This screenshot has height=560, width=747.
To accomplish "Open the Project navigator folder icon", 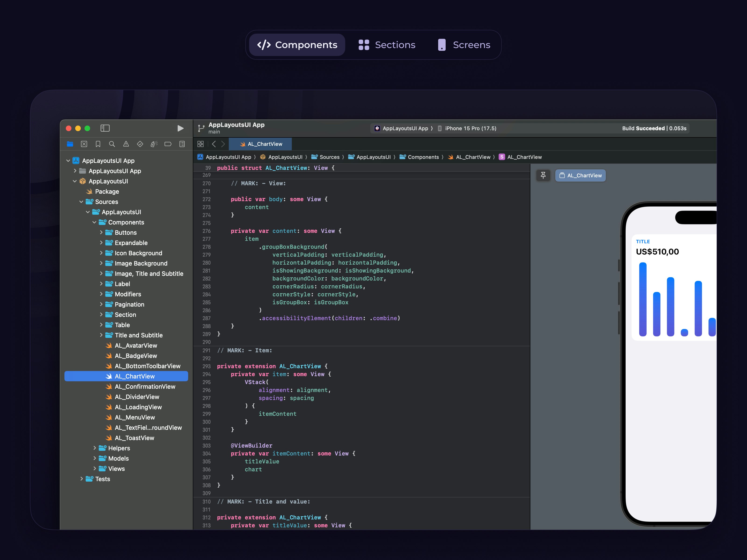I will tap(70, 144).
